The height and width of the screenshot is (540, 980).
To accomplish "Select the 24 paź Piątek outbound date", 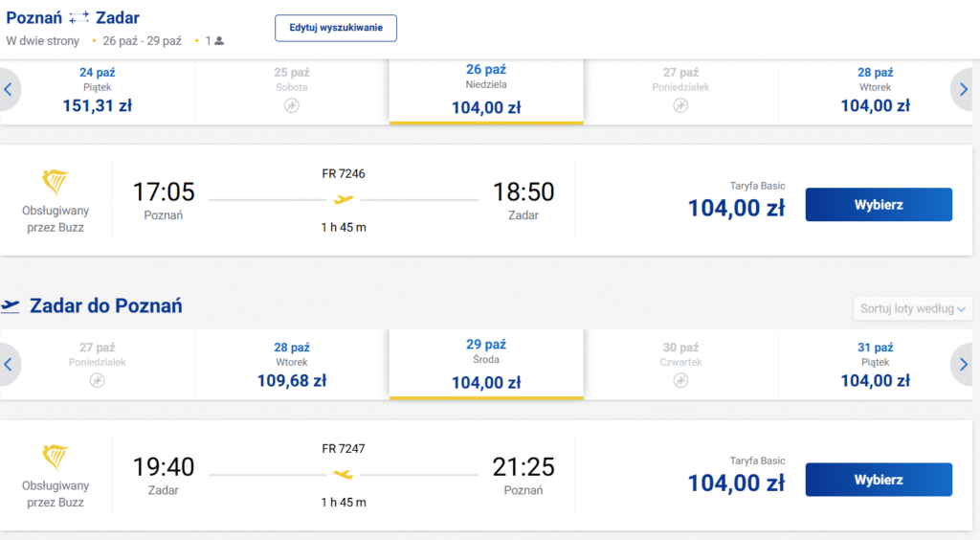I will [x=98, y=91].
